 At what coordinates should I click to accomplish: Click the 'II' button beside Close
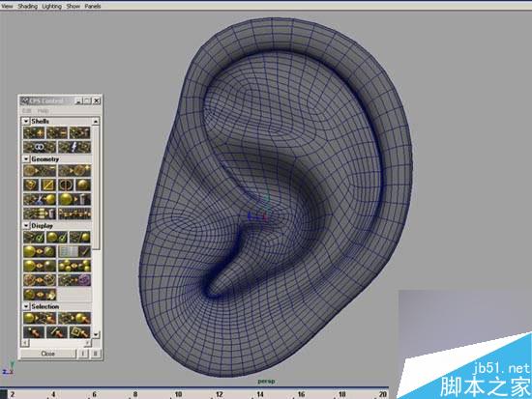(x=96, y=354)
